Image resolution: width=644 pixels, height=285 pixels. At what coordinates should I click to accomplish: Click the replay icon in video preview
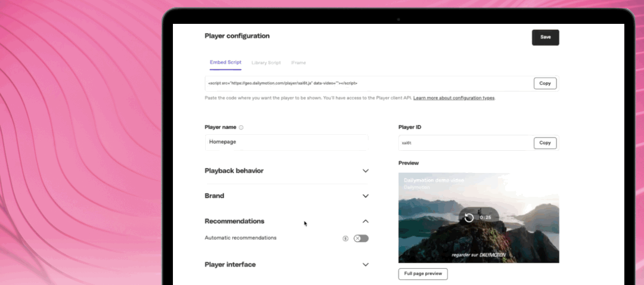469,217
